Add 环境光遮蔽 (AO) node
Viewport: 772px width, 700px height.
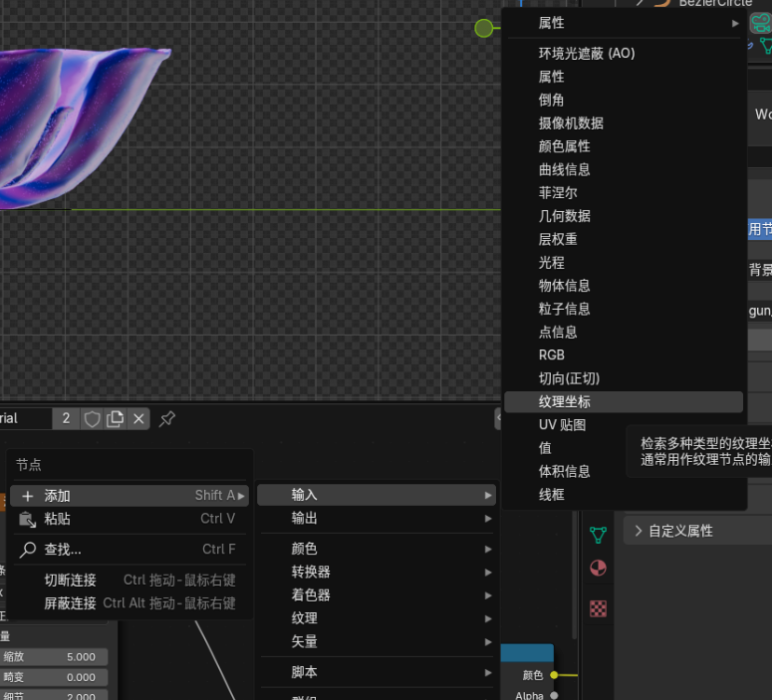[x=624, y=53]
